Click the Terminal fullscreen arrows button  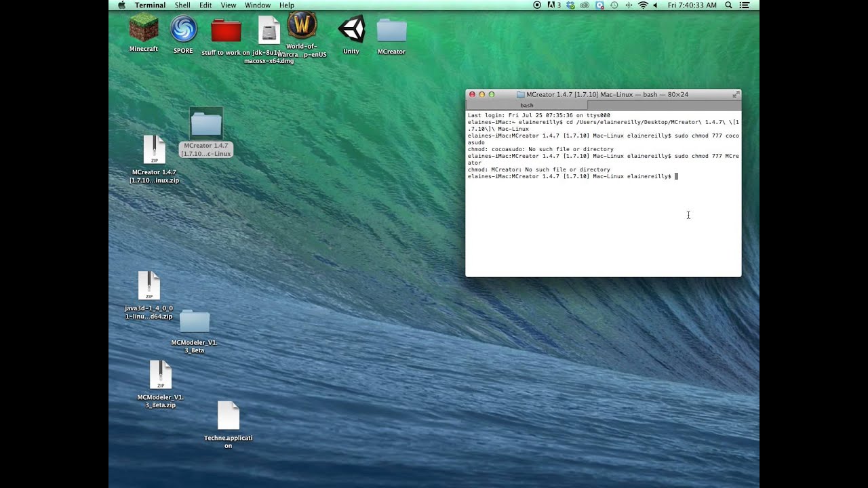coord(736,94)
